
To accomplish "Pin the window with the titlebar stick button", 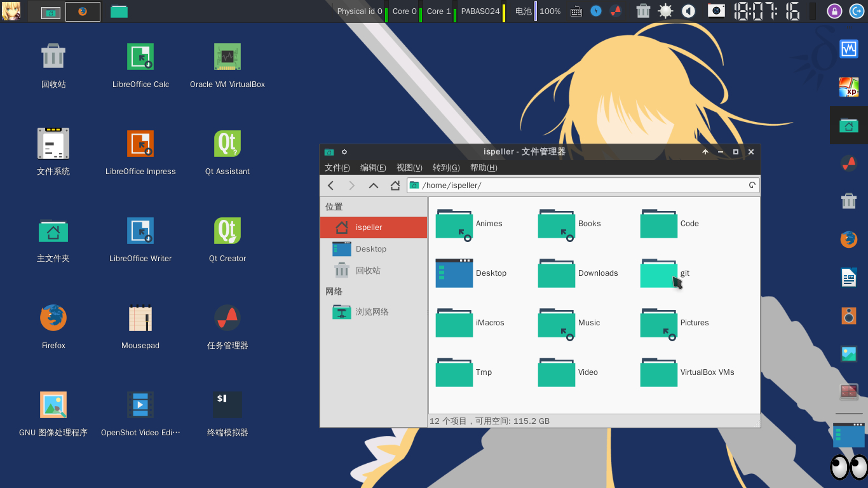I will (x=344, y=152).
